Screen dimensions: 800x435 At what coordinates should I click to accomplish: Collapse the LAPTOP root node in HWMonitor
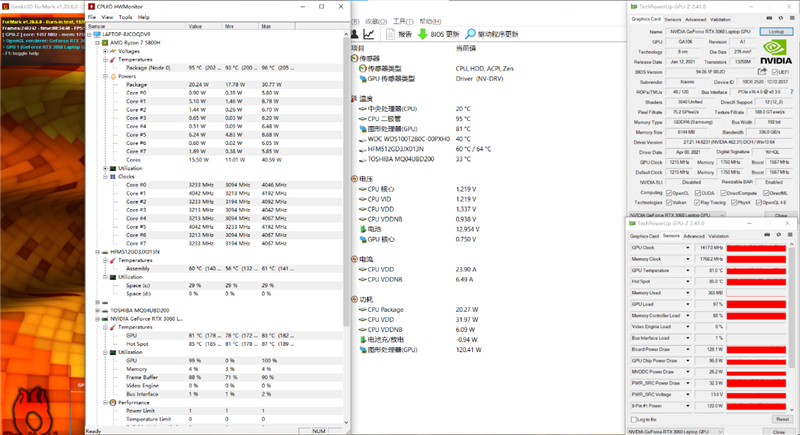(89, 34)
